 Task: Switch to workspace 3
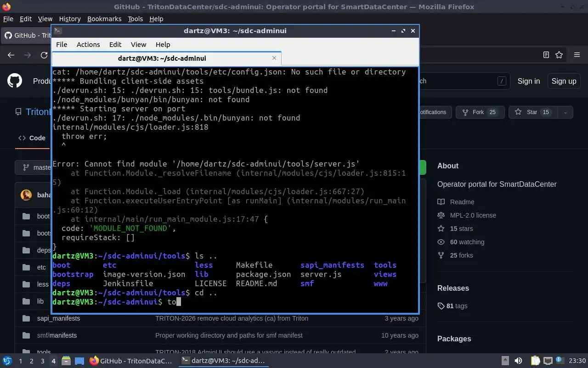click(42, 361)
